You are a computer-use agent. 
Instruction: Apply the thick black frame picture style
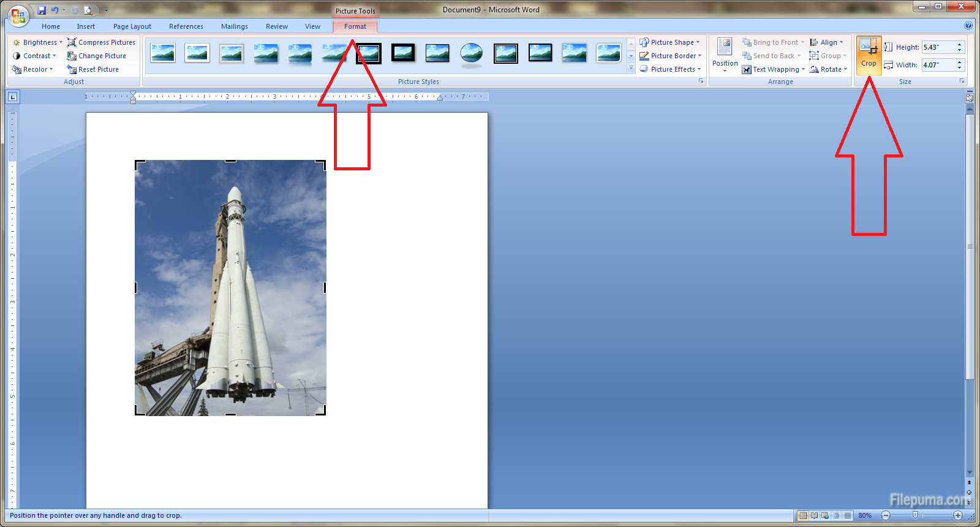pyautogui.click(x=403, y=53)
